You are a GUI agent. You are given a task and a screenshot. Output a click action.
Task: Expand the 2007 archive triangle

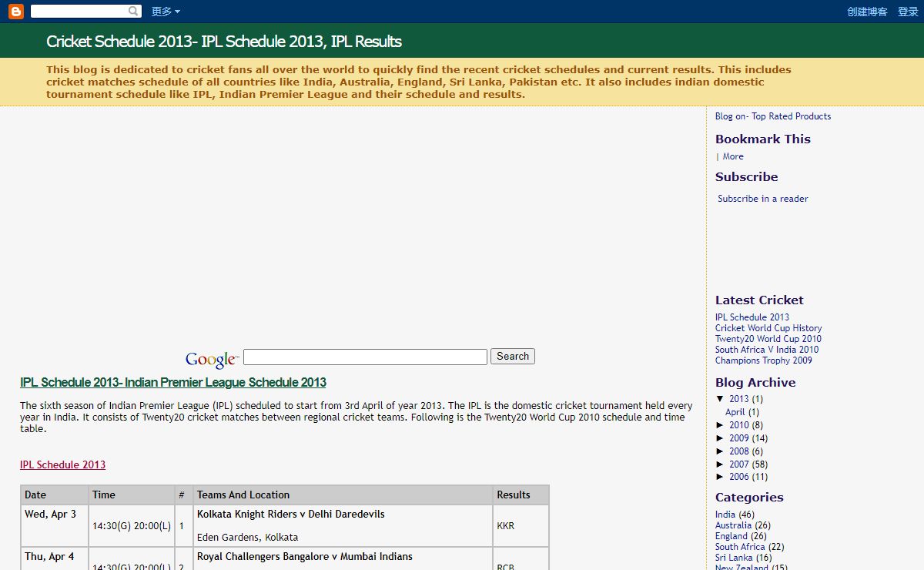[x=720, y=464]
